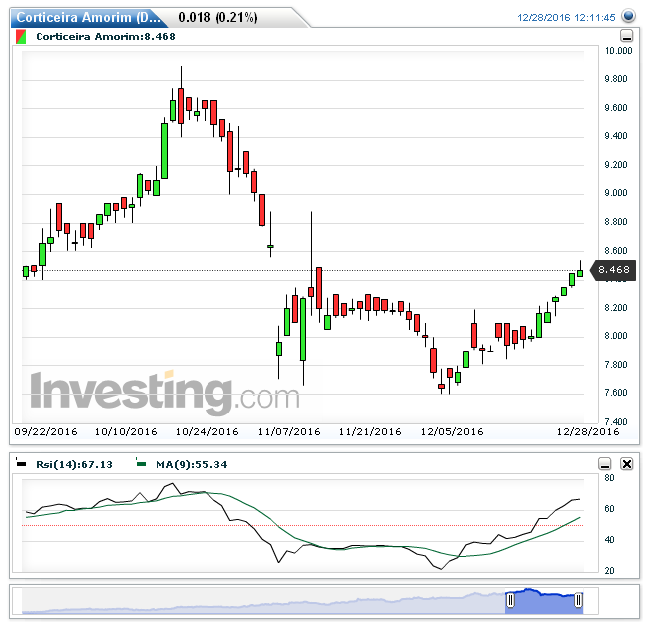Click the red-green candlestick legend icon
Screen dimensions: 650x627
21,36
